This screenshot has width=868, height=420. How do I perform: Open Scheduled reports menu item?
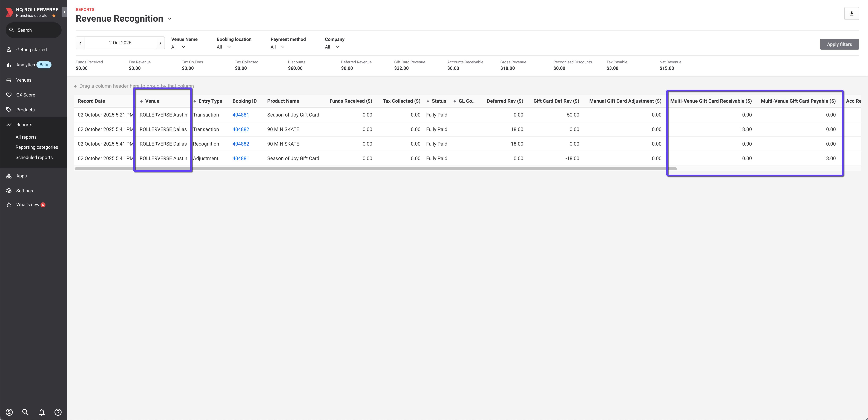[x=34, y=157]
